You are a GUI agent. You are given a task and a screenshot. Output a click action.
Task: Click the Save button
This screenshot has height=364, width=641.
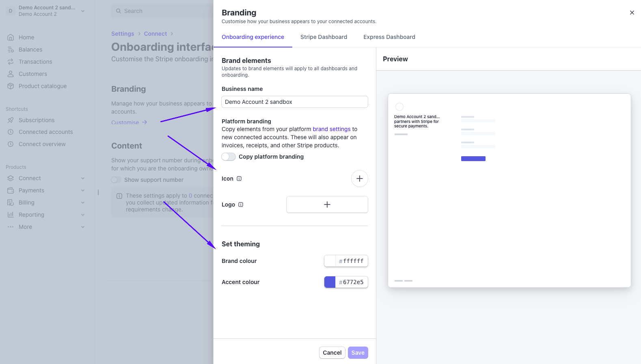coord(358,353)
